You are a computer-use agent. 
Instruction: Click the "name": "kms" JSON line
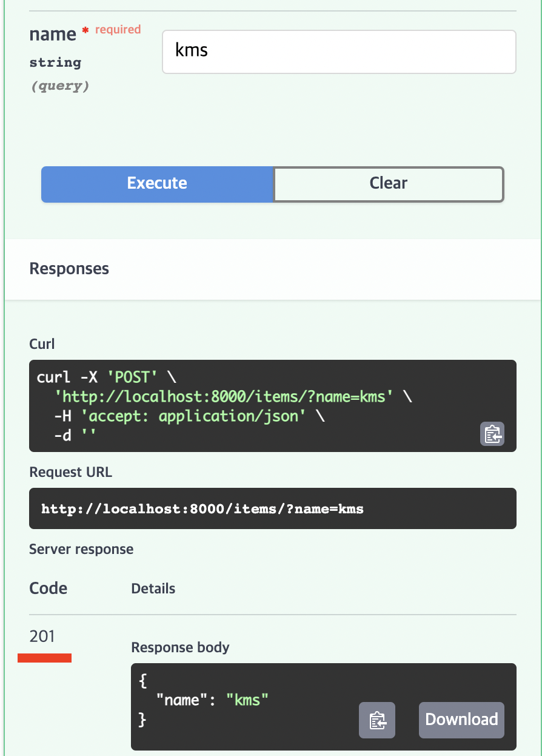click(212, 700)
